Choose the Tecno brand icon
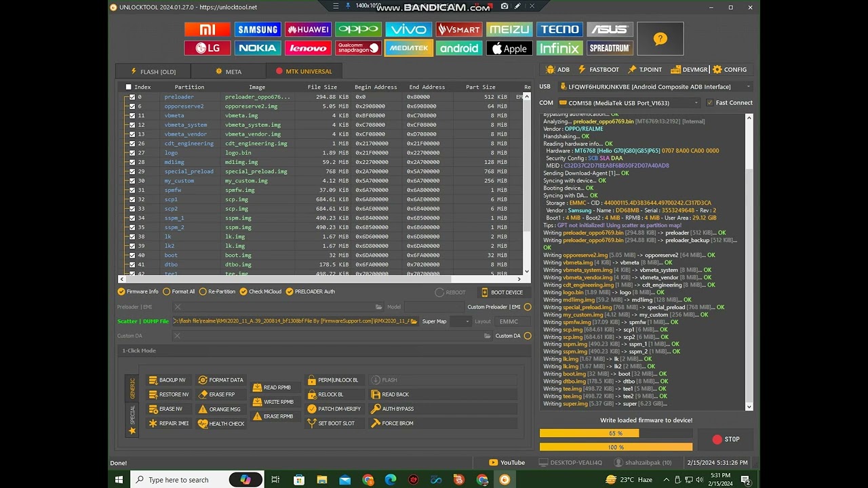This screenshot has width=868, height=488. click(559, 29)
